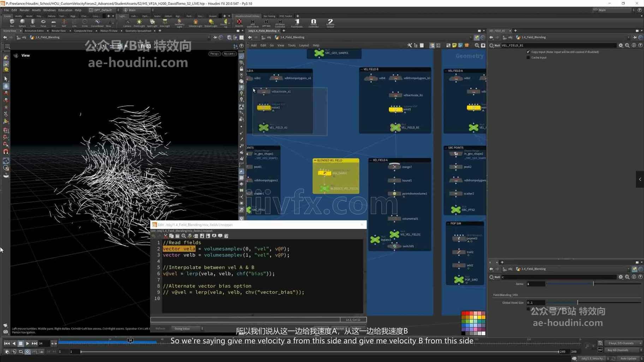Open the No cam camera dropdown

[x=229, y=54]
